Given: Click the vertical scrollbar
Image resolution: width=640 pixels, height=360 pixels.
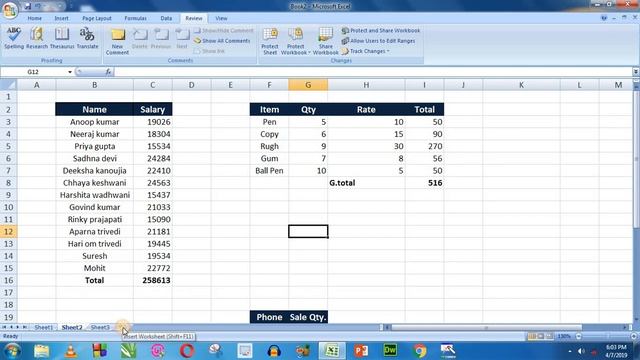Looking at the screenshot, I should click(x=636, y=159).
